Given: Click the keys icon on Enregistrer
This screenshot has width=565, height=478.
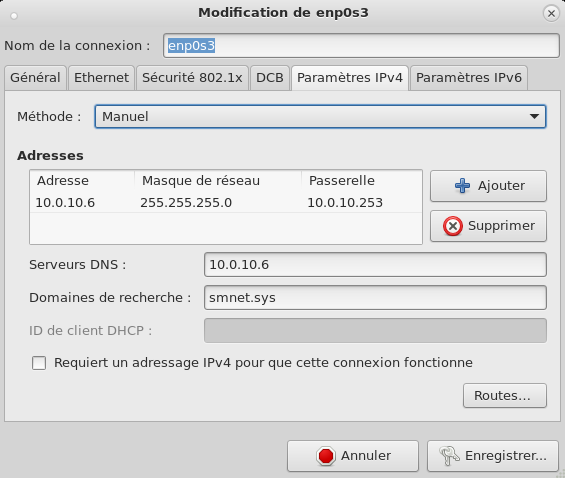Looking at the screenshot, I should point(449,456).
